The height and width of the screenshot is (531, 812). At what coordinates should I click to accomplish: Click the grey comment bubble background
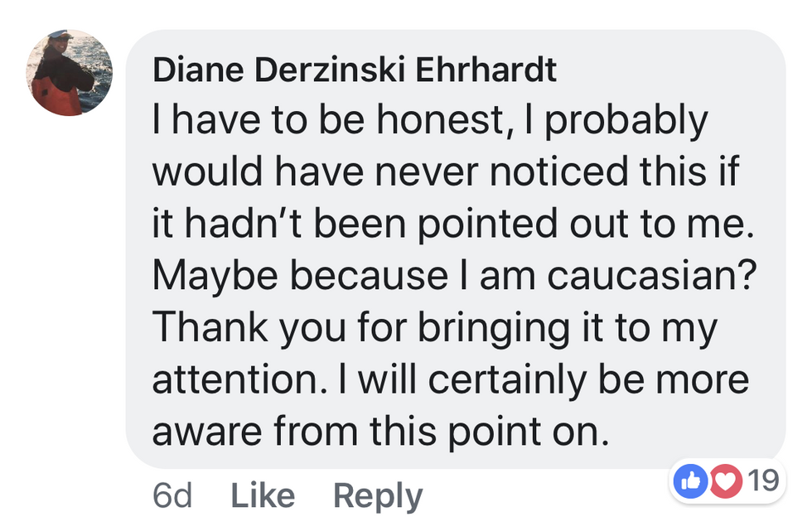tap(456, 249)
